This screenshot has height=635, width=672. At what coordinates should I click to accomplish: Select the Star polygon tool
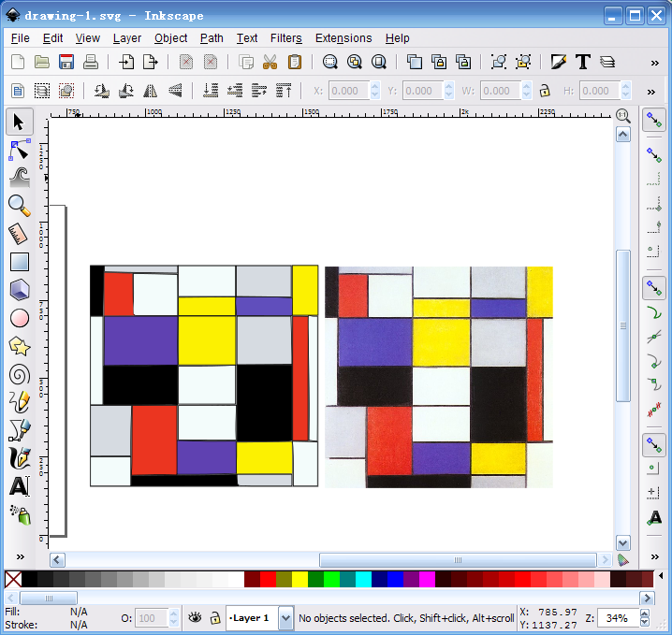click(x=20, y=346)
